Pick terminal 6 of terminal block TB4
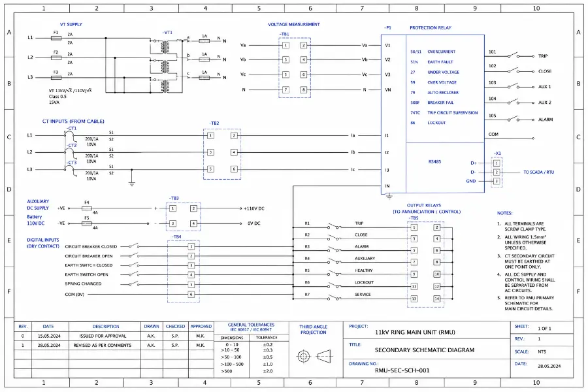588x392 pixels. click(x=191, y=295)
